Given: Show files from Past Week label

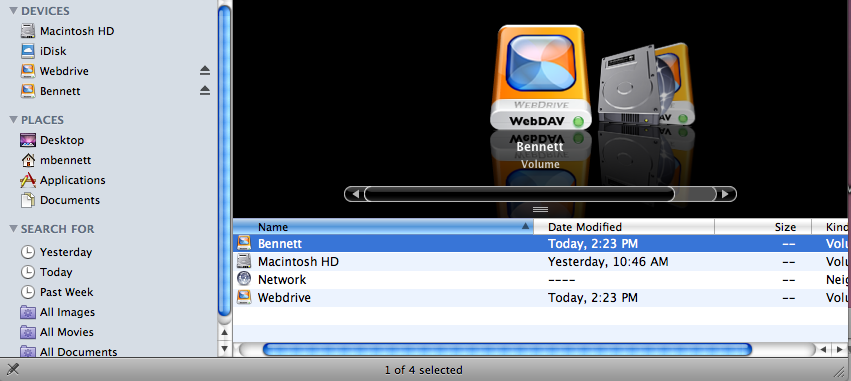Looking at the screenshot, I should click(67, 292).
